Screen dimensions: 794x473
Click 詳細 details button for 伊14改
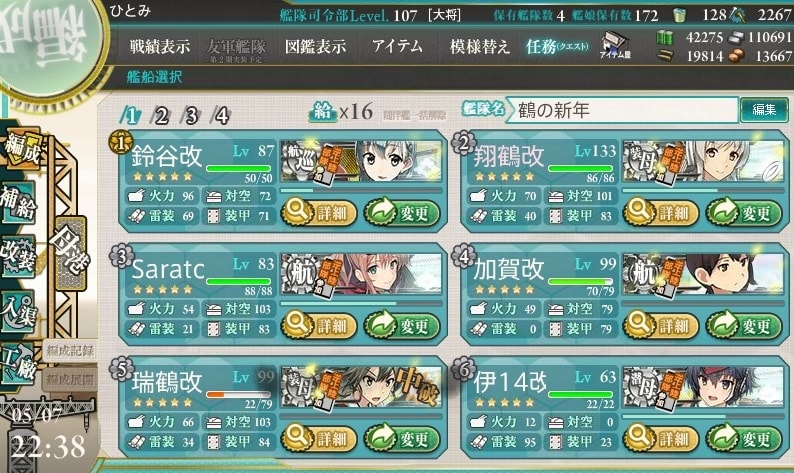[660, 438]
